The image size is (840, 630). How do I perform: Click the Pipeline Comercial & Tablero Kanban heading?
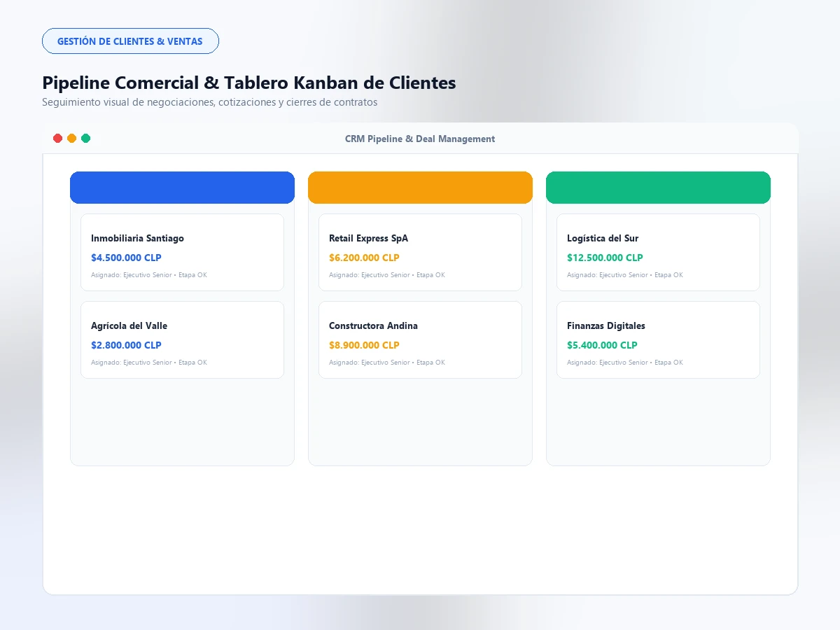249,83
